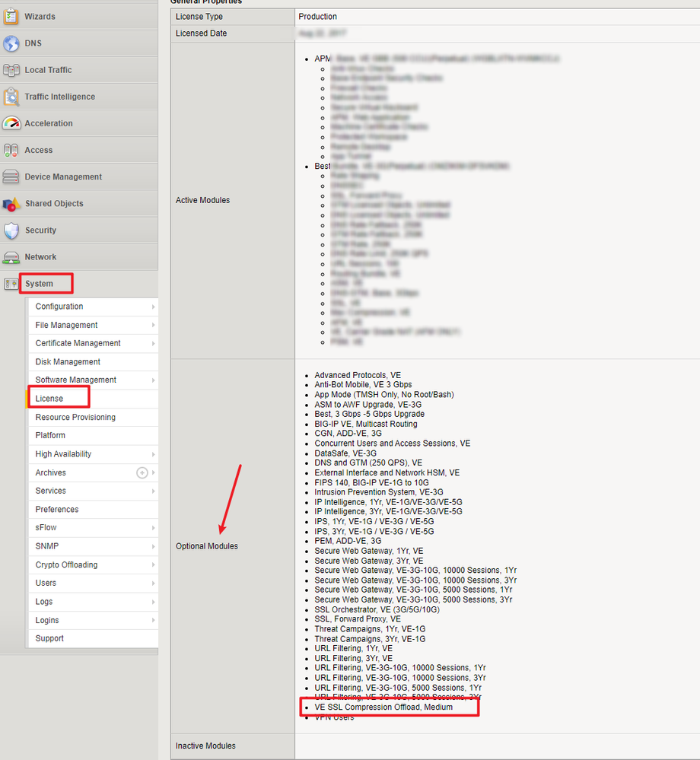Expand the Certificate Management submenu arrow
Image resolution: width=700 pixels, height=760 pixels.
tap(153, 343)
